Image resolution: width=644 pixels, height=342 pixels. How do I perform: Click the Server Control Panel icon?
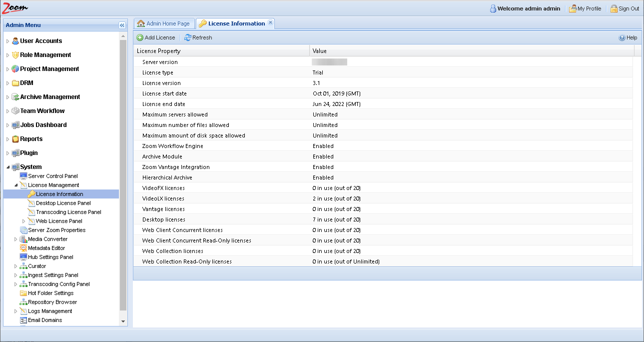pyautogui.click(x=23, y=176)
